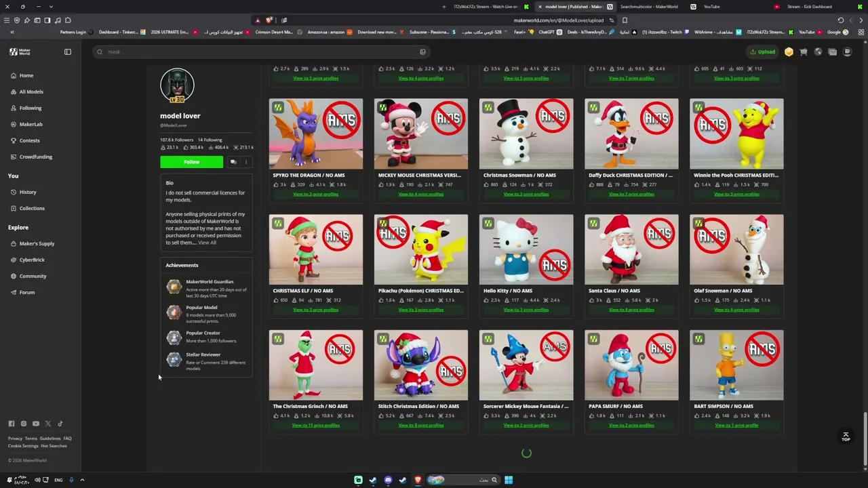Open Daffy Duck Christmas Edition title

(x=631, y=175)
